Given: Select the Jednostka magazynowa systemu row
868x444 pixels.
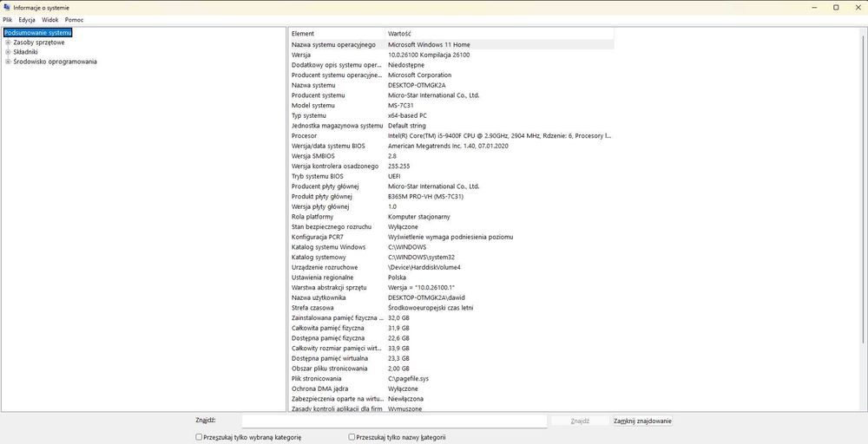Looking at the screenshot, I should 451,126.
